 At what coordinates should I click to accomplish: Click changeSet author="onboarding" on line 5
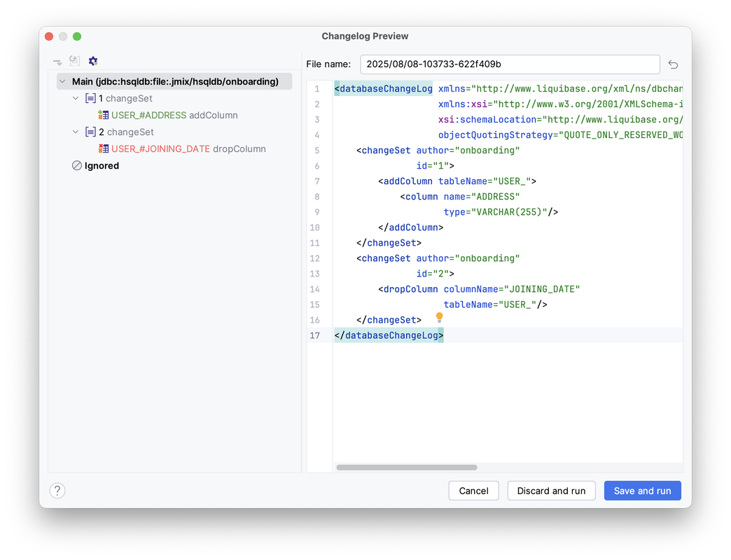point(438,150)
